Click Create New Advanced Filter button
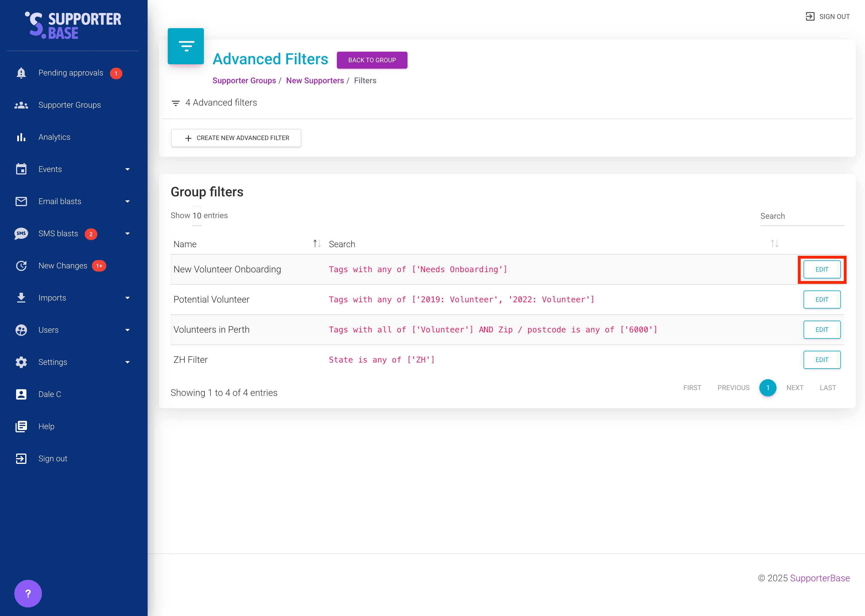 (x=236, y=138)
